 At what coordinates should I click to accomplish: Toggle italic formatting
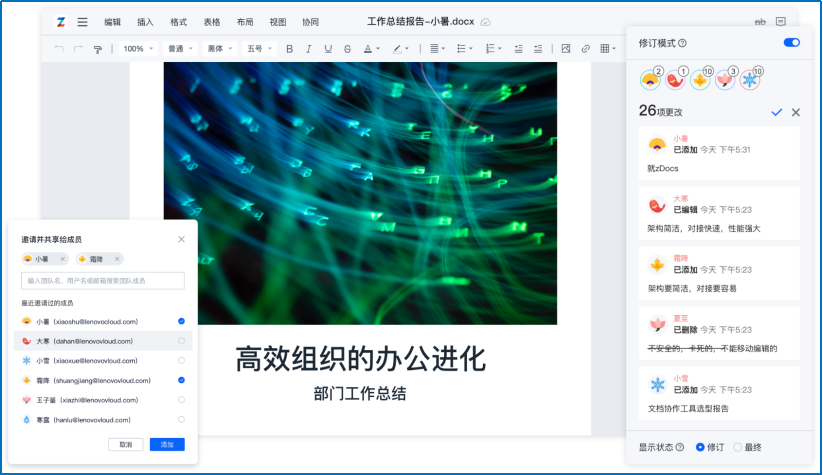pyautogui.click(x=309, y=49)
